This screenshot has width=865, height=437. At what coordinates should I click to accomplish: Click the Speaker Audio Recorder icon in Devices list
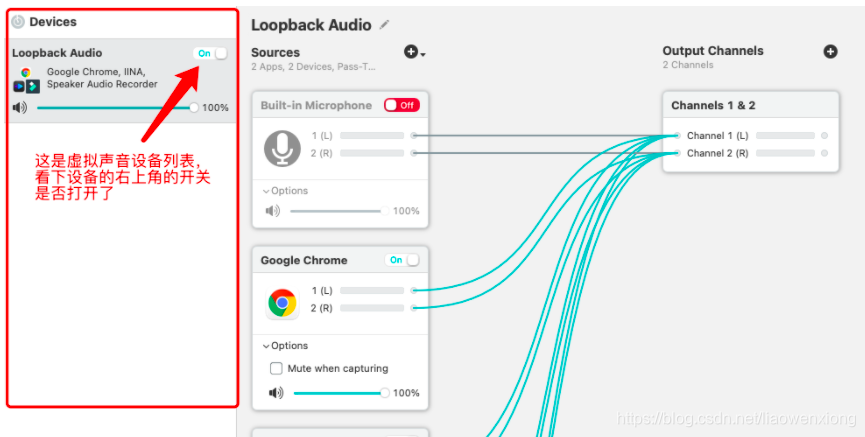[33, 86]
